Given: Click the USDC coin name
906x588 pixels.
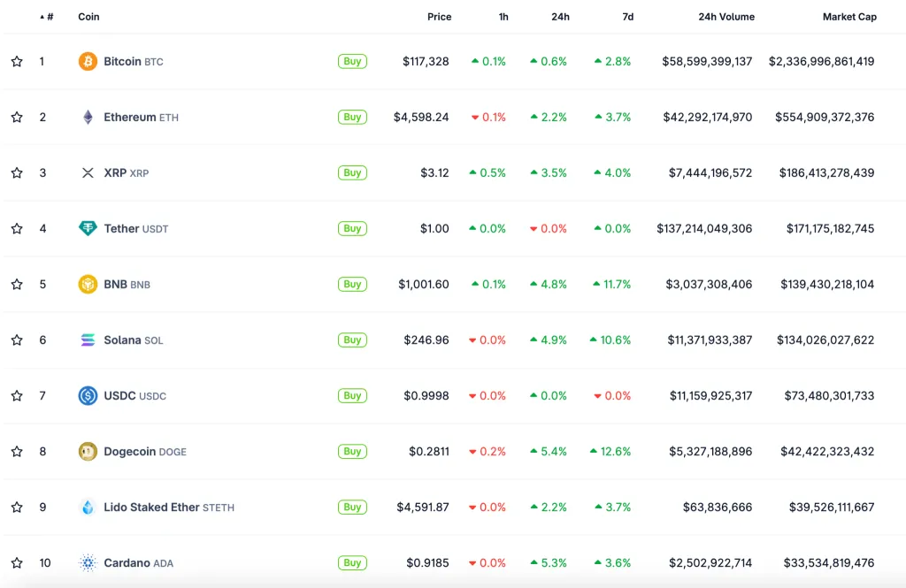Looking at the screenshot, I should pos(119,396).
